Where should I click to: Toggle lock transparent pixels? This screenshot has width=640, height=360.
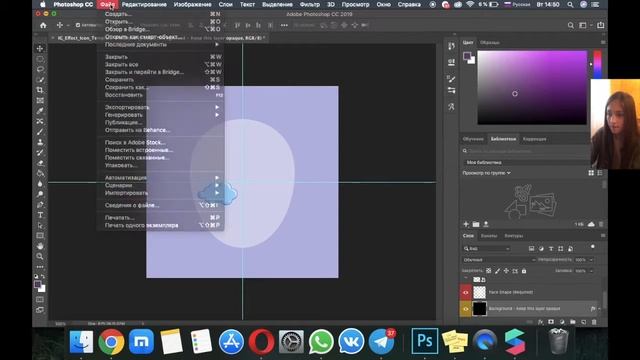[x=489, y=271]
